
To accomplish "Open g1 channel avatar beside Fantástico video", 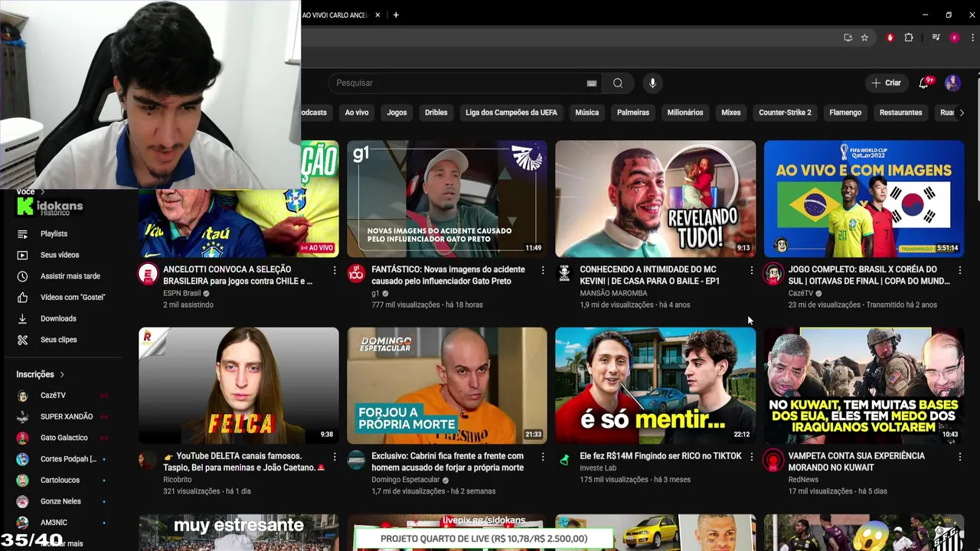I will click(356, 274).
